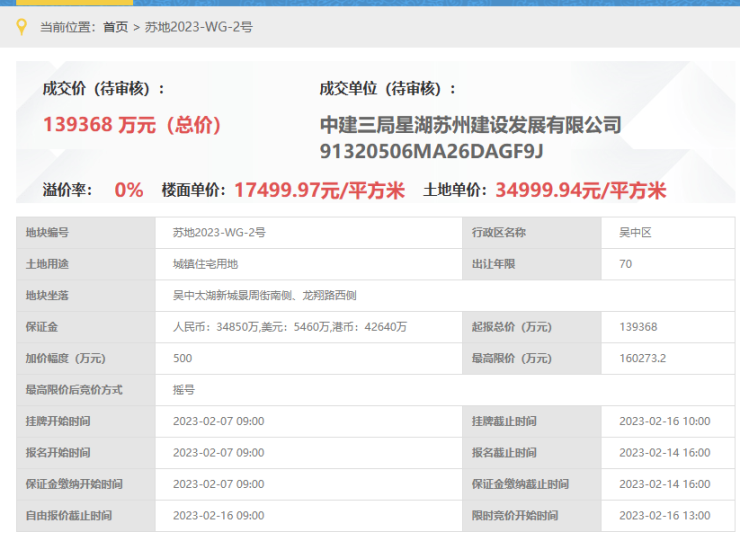Select the 吴中区 district value
Screen dimensions: 740x541
pyautogui.click(x=635, y=233)
